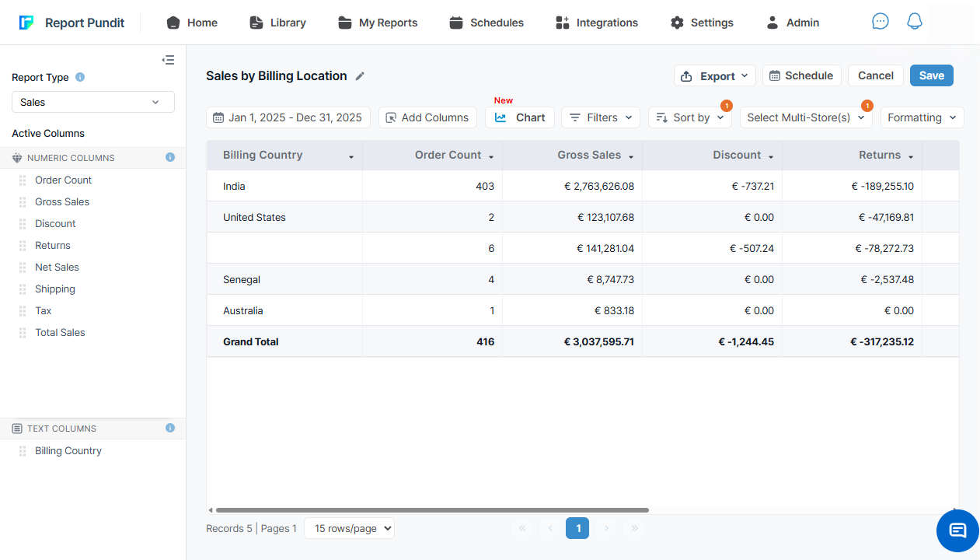
Task: Go to the first page using double-left arrow
Action: (x=522, y=528)
